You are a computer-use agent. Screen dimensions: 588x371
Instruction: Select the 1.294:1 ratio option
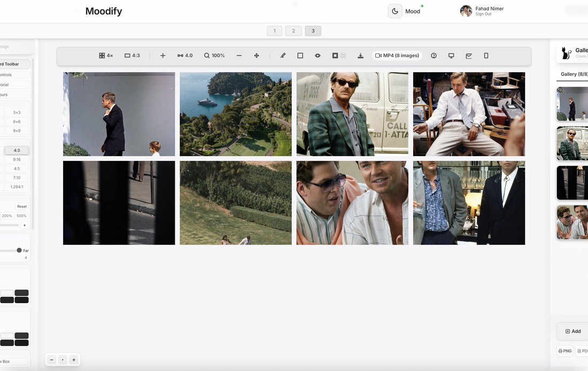click(x=17, y=187)
